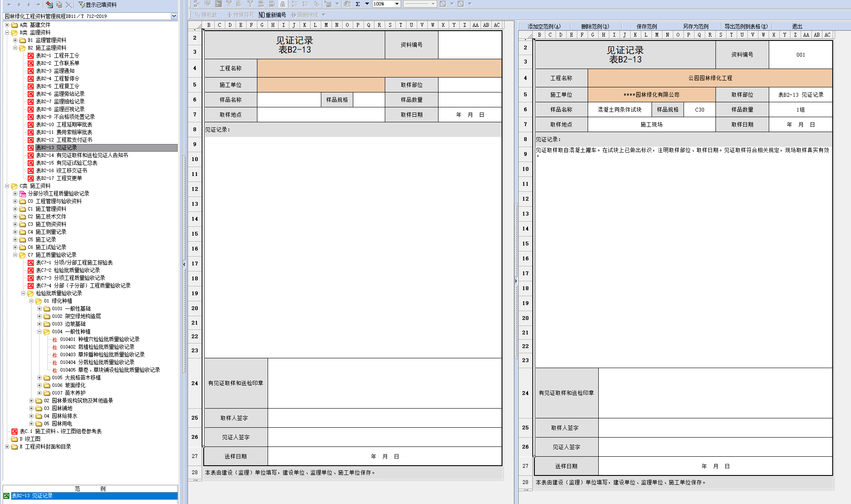Click the copy icon in tree toolbar
This screenshot has height=504, width=851.
coord(59,5)
